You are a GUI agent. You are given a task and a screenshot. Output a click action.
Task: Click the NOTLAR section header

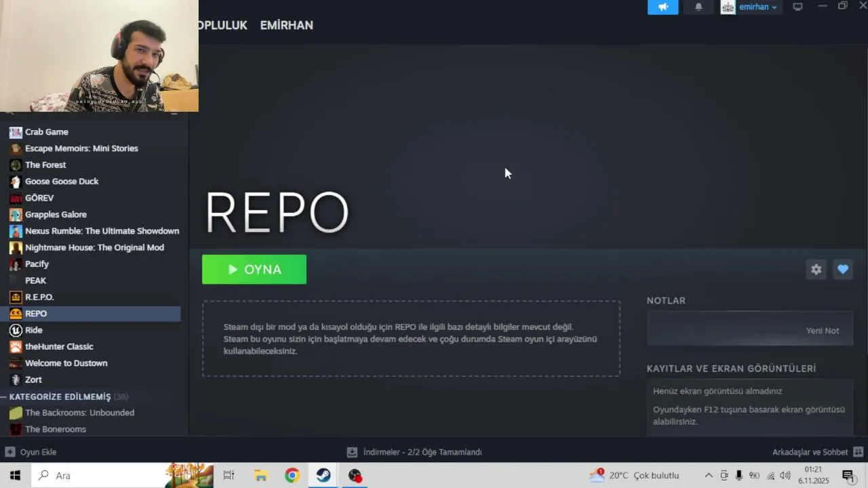pyautogui.click(x=666, y=300)
